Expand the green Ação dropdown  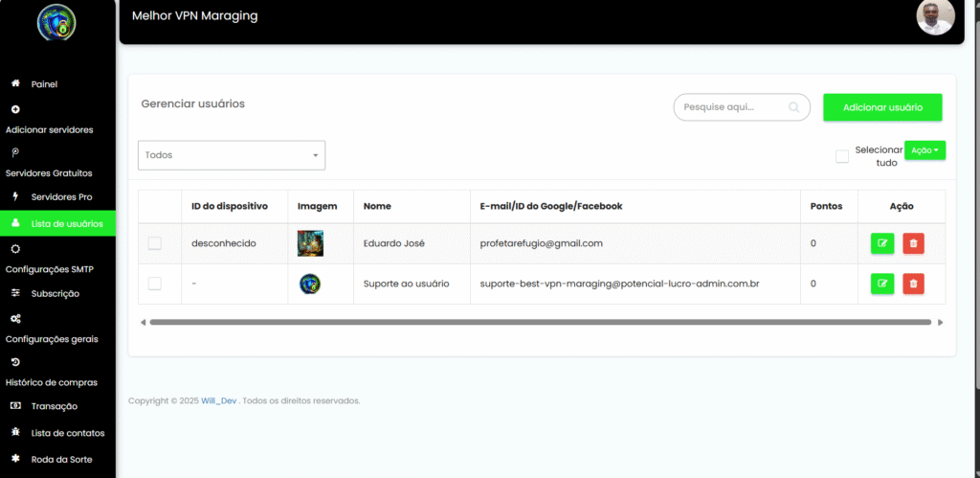[x=924, y=150]
